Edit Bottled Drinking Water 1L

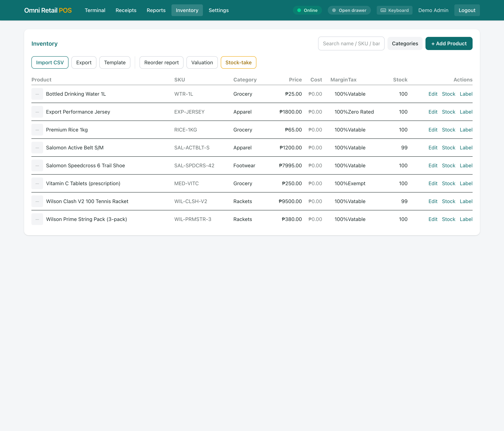[433, 94]
